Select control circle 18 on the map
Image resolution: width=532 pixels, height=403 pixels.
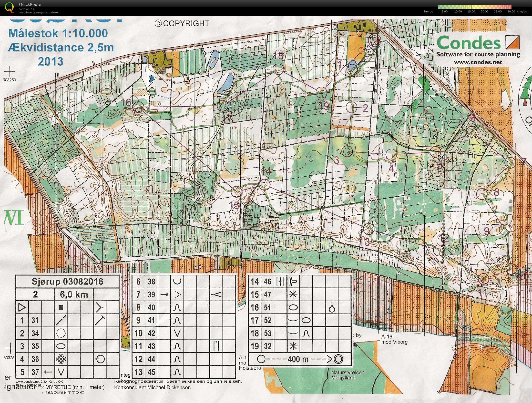278,69
